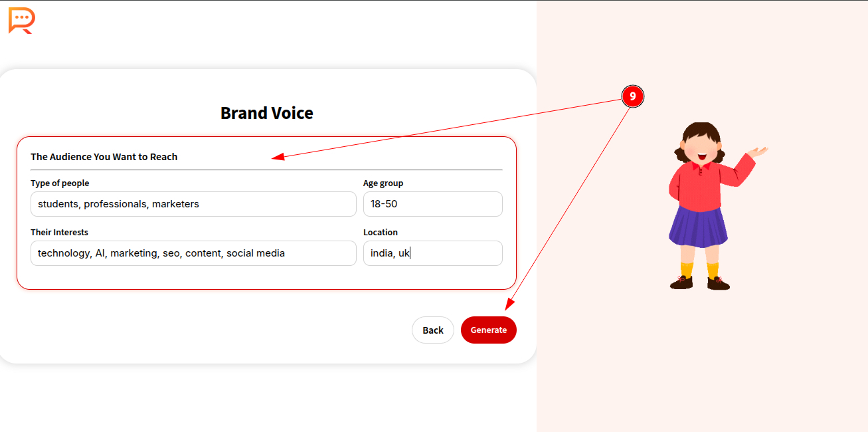The height and width of the screenshot is (432, 868).
Task: Click the 'Age group' label text
Action: (x=383, y=183)
